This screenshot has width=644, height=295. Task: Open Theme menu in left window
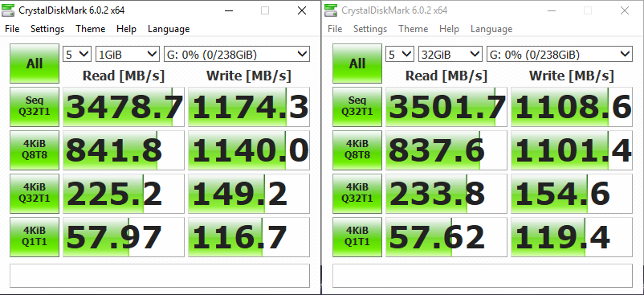point(91,29)
